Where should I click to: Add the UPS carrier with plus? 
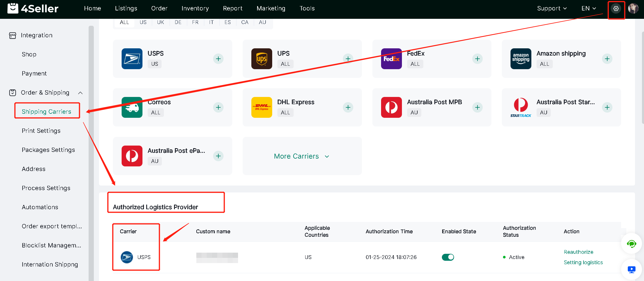click(x=348, y=59)
